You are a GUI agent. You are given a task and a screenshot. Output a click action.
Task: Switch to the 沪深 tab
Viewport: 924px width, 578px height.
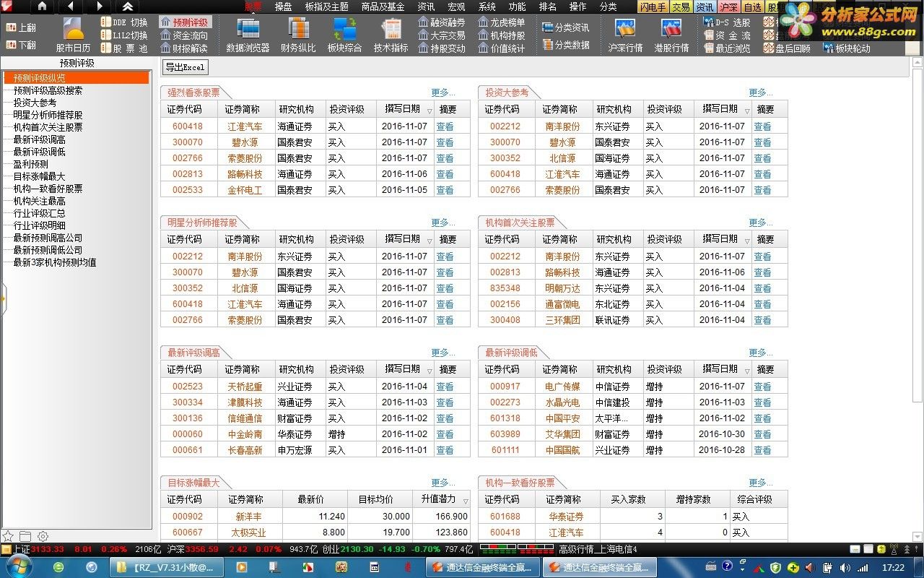[x=728, y=7]
